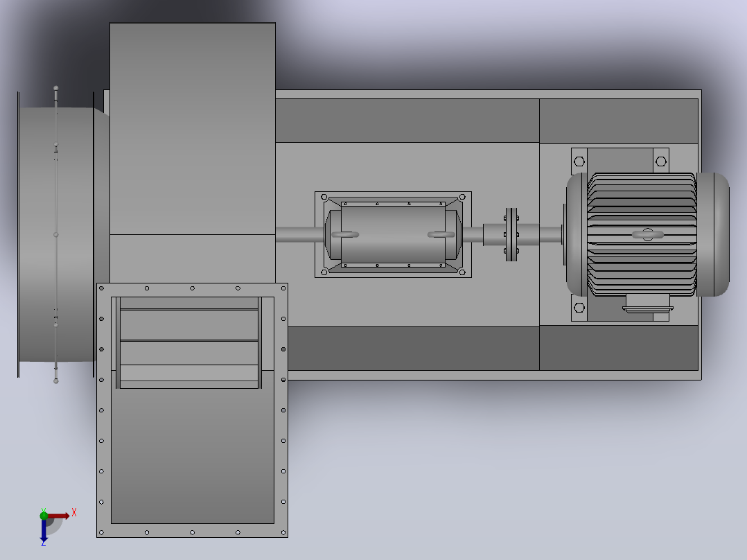Click the green Y axis dot of the triad
The height and width of the screenshot is (560, 747).
point(44,515)
